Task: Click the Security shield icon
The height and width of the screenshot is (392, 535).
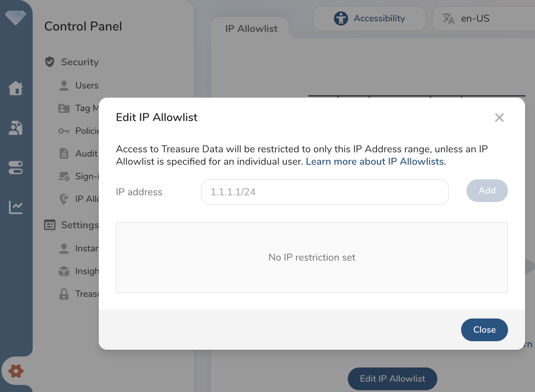Action: coord(50,62)
